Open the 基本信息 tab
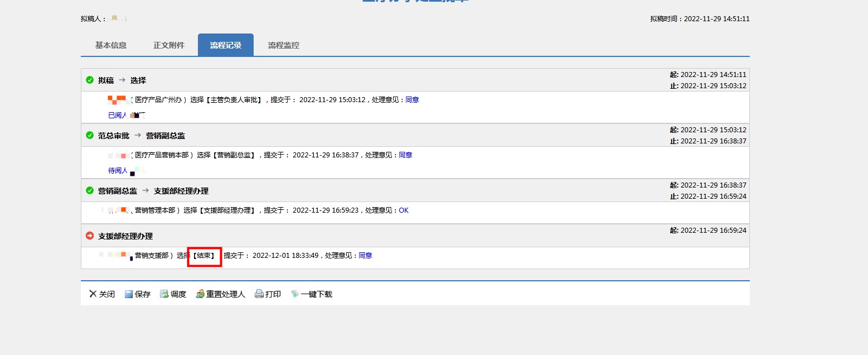This screenshot has height=355, width=868. [111, 45]
